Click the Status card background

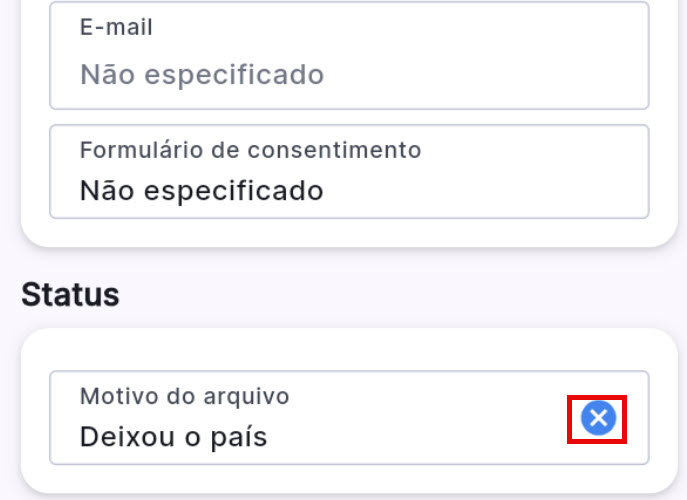coord(349,348)
